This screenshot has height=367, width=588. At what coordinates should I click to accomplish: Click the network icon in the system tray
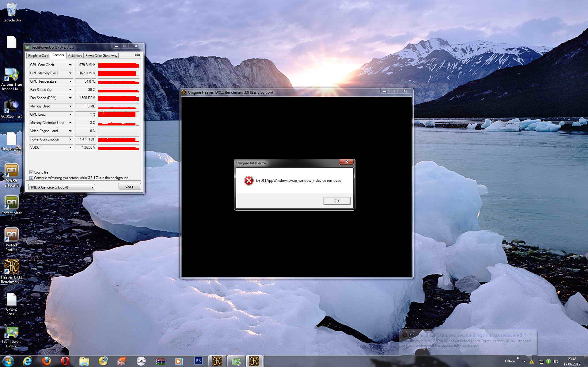click(541, 361)
